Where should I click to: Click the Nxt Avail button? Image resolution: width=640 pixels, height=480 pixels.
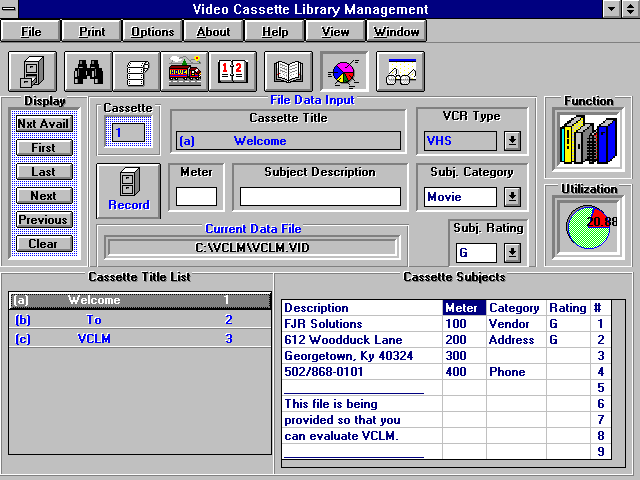(x=44, y=124)
